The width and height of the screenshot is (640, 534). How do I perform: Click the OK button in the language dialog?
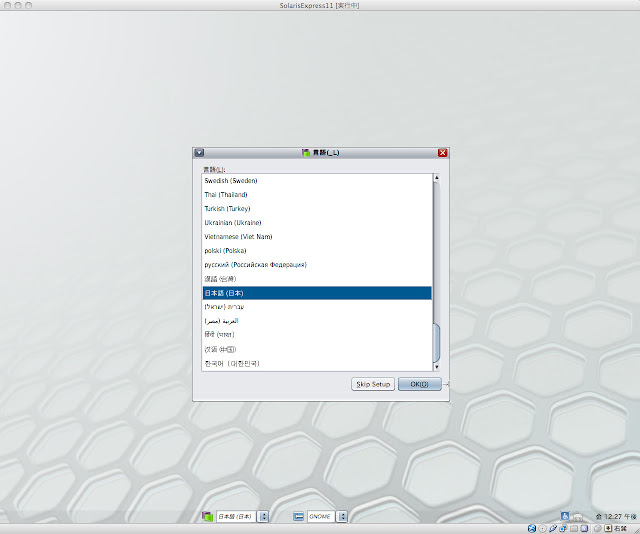pyautogui.click(x=420, y=384)
